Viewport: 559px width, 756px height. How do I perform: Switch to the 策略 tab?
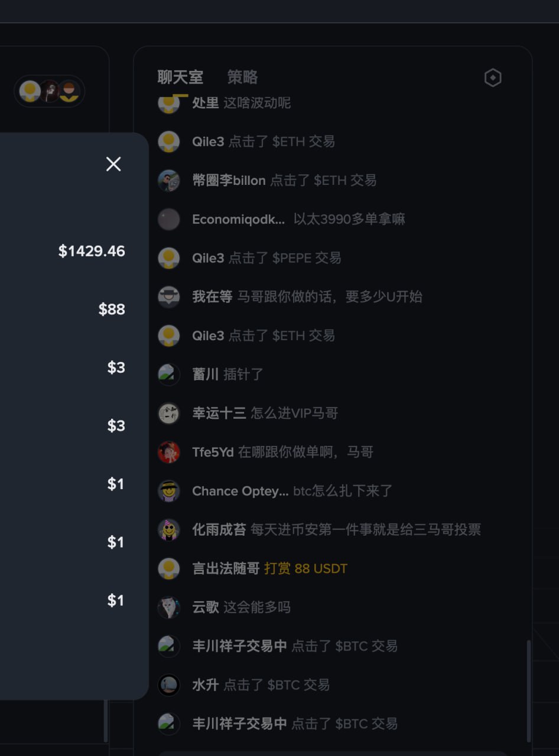pyautogui.click(x=242, y=77)
